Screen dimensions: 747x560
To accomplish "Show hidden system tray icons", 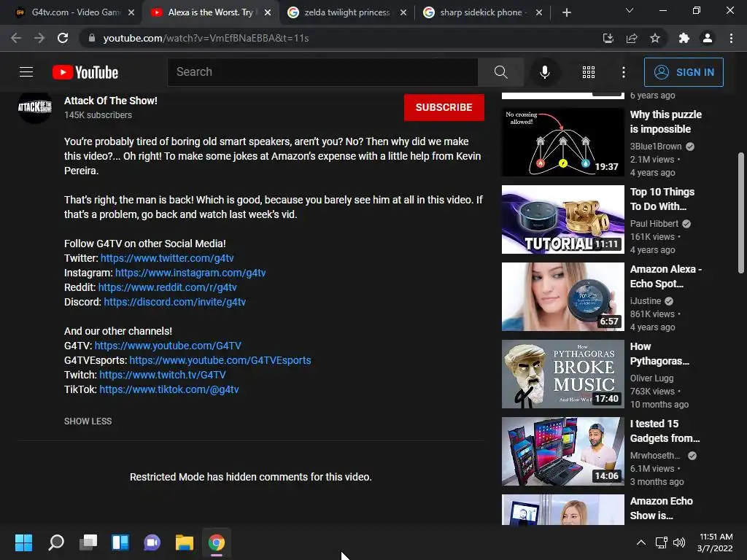I will click(641, 542).
